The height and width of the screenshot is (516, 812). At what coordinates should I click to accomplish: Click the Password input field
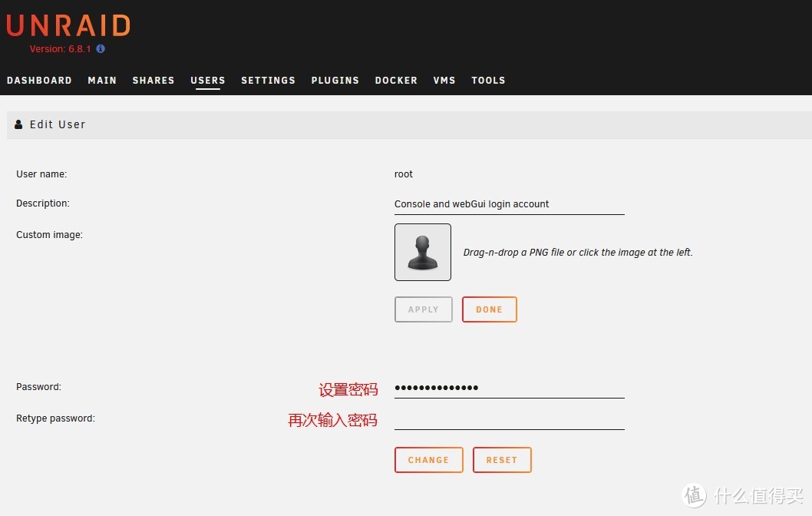[509, 387]
